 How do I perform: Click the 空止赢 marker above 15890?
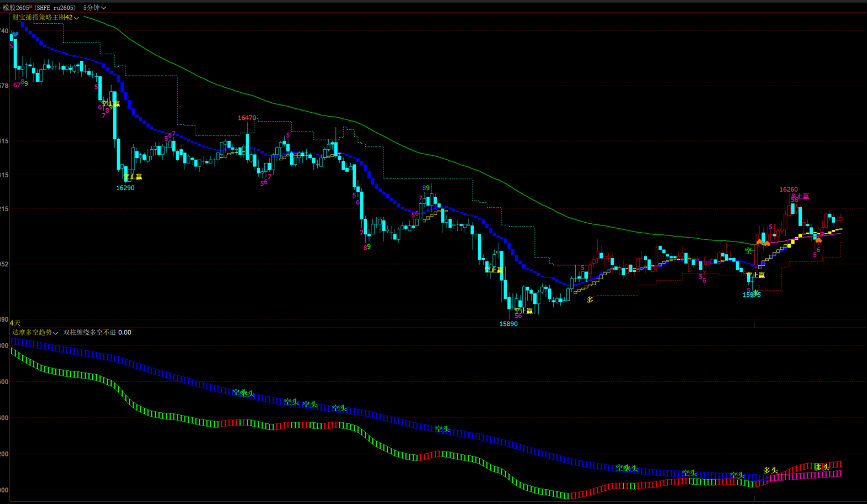523,311
